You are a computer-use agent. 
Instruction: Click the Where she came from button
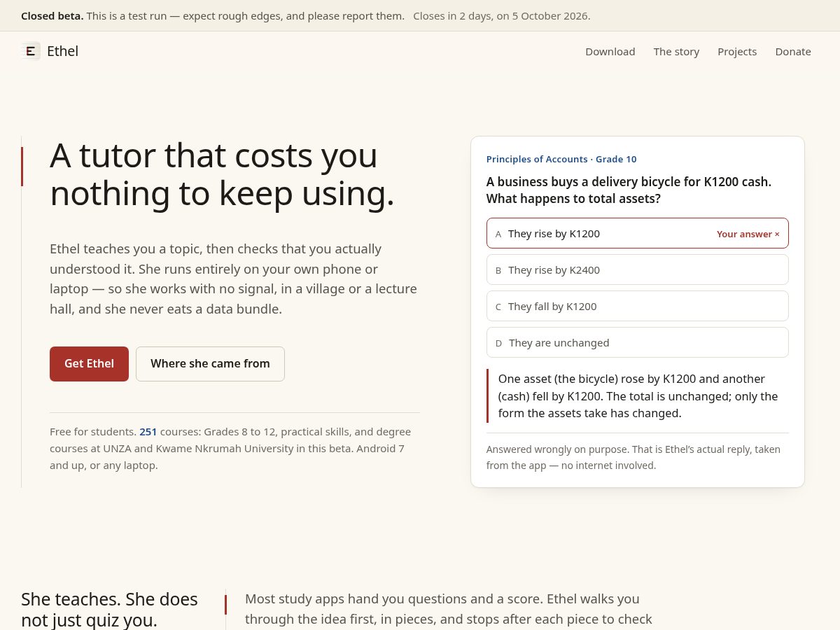click(x=210, y=364)
